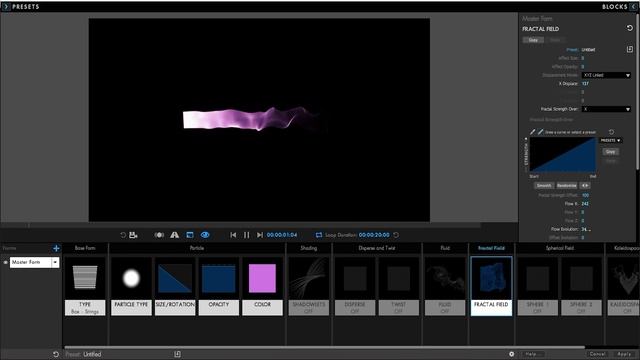This screenshot has height=360, width=640.
Task: Click the Copy button beside the curve
Action: 610,151
